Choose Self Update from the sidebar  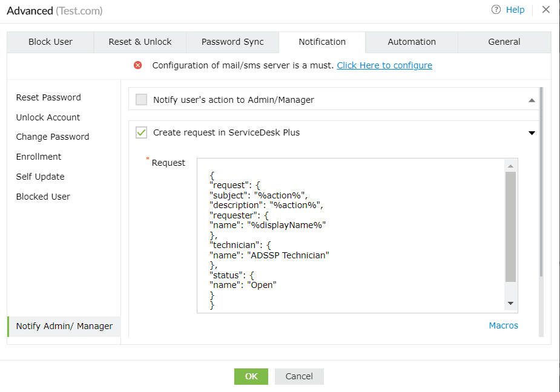40,176
